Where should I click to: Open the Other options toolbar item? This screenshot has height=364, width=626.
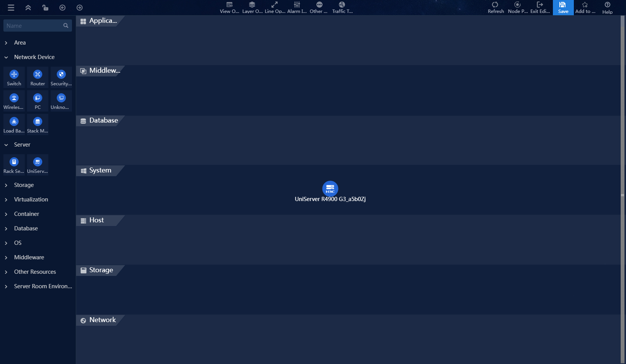pyautogui.click(x=319, y=8)
